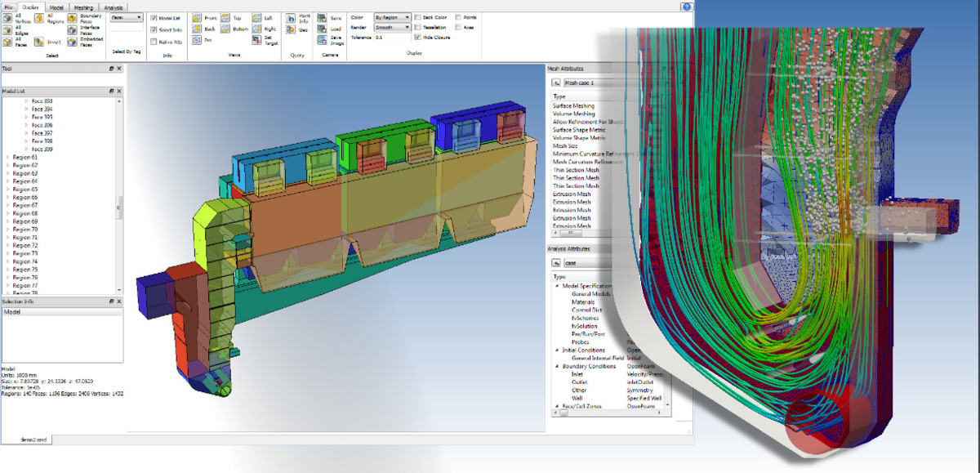Select Face 397 in Model List
The image size is (980, 473).
[42, 133]
